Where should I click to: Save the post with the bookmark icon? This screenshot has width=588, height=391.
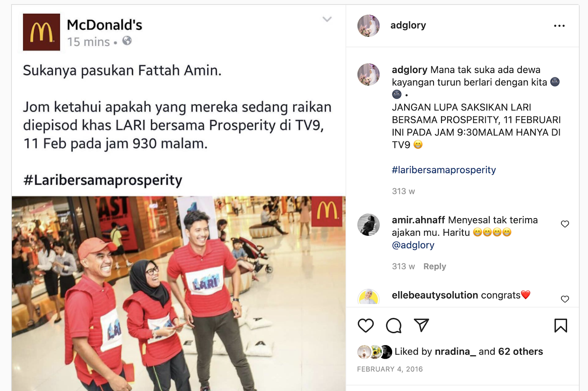[560, 326]
